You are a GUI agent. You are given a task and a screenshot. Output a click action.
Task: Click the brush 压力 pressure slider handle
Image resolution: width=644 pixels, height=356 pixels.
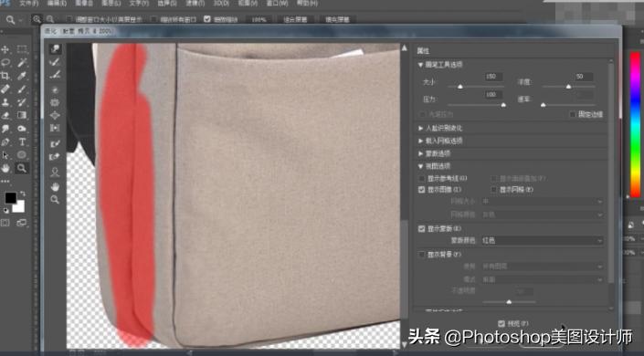pyautogui.click(x=503, y=105)
